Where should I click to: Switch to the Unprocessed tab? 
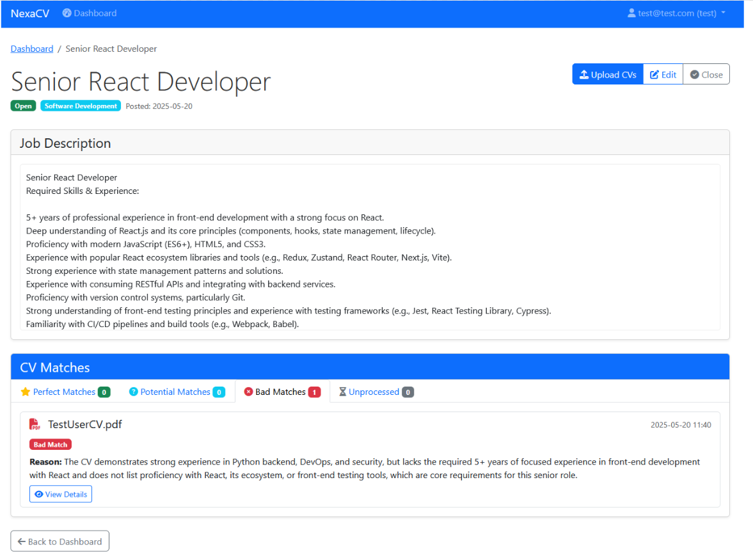click(x=376, y=391)
